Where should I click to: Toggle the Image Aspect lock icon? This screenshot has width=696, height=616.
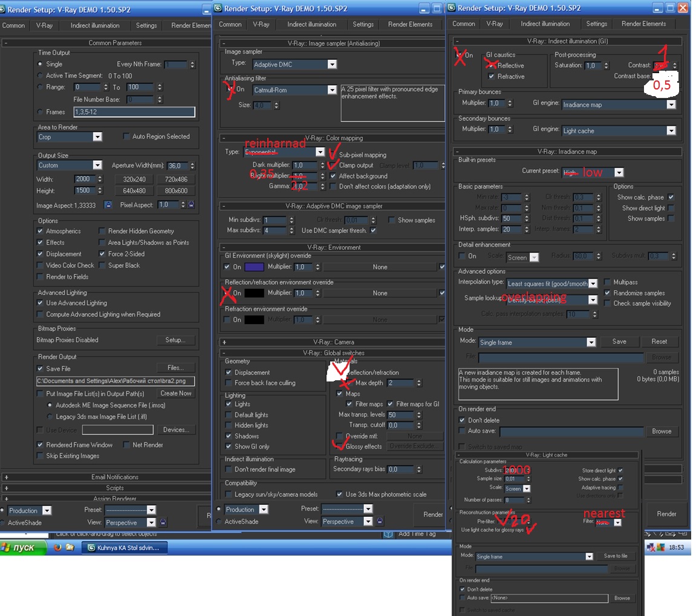click(108, 205)
